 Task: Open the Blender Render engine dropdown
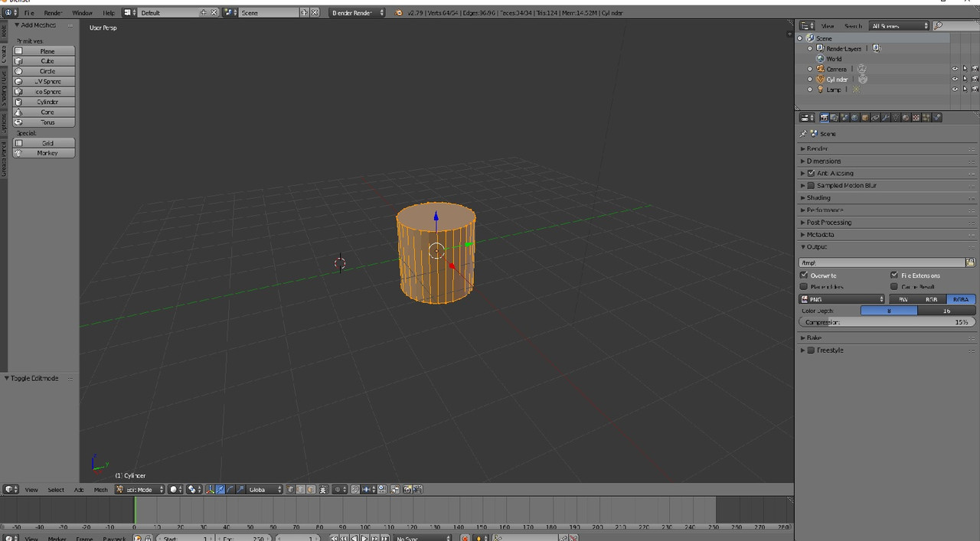tap(358, 13)
